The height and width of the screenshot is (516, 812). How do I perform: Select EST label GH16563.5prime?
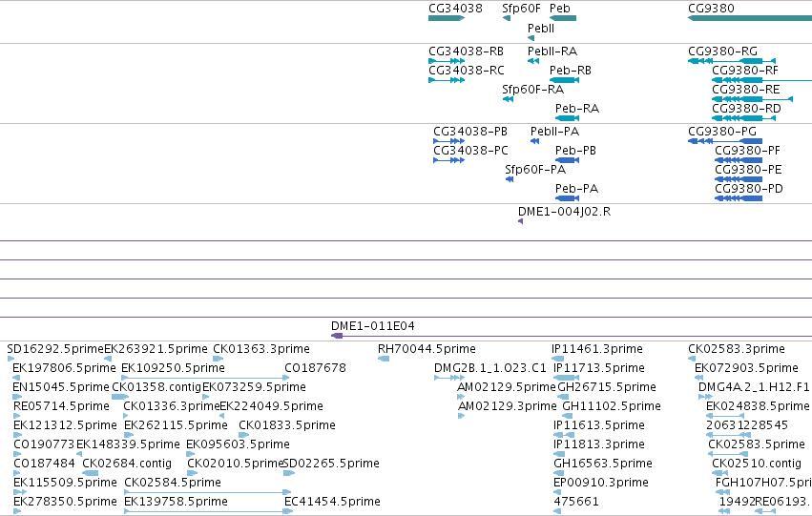[603, 464]
